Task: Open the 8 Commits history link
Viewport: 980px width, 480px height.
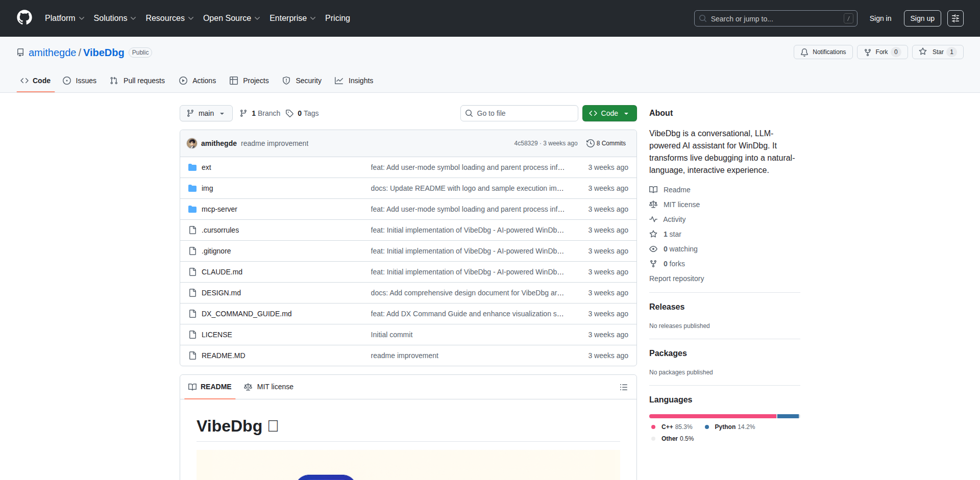Action: coord(606,143)
